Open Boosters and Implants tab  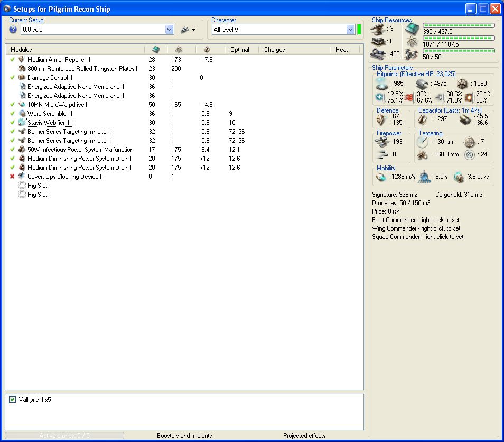point(184,436)
